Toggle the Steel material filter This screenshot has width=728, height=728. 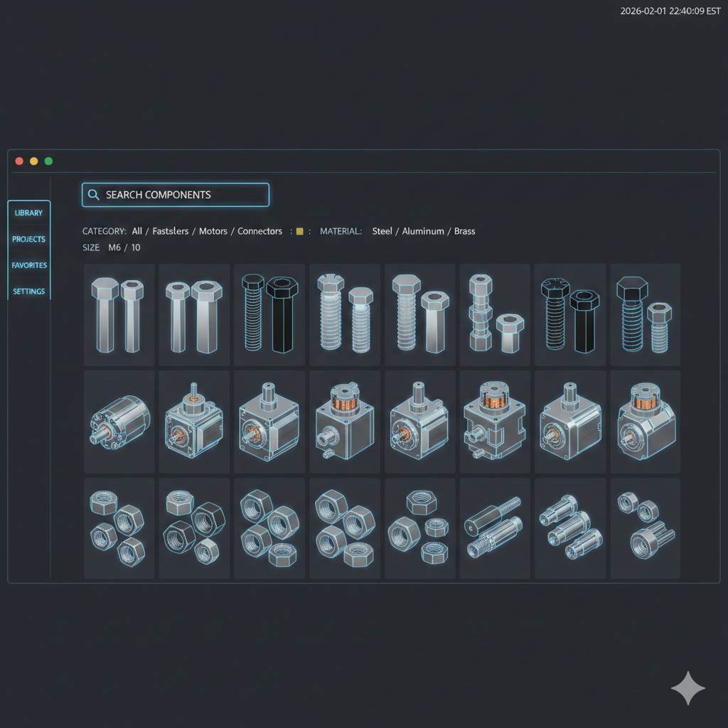click(382, 231)
